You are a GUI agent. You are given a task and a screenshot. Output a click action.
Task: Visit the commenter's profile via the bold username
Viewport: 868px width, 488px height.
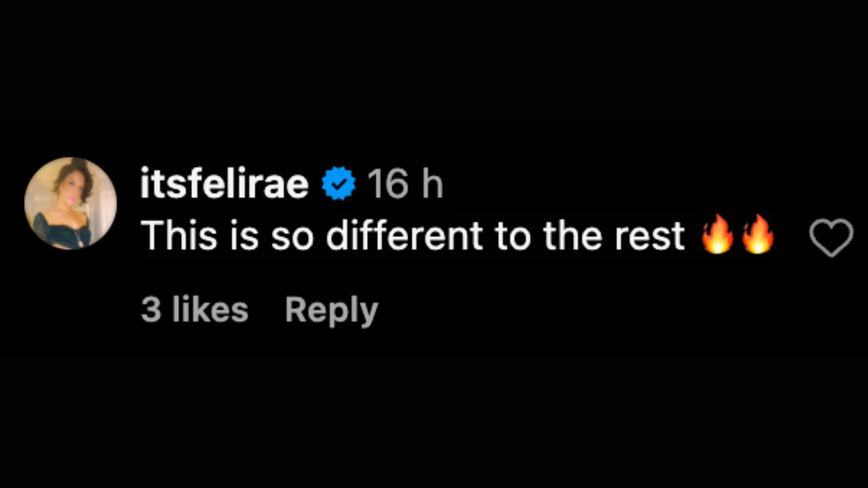click(x=224, y=183)
